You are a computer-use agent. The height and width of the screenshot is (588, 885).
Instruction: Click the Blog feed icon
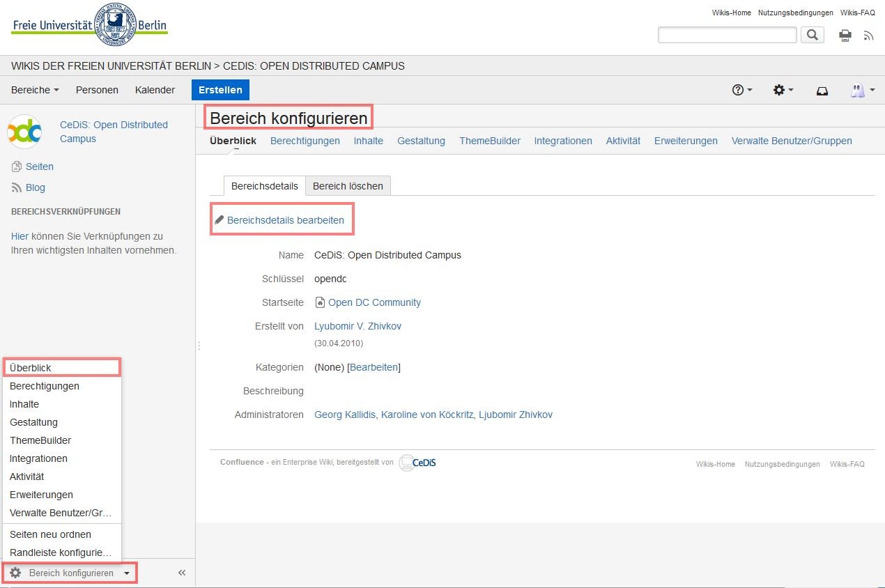tap(17, 187)
